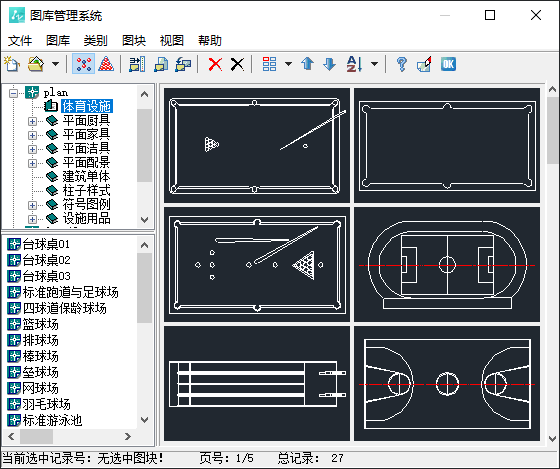
Task: Select the bowling lanes thumbnail
Action: click(257, 383)
